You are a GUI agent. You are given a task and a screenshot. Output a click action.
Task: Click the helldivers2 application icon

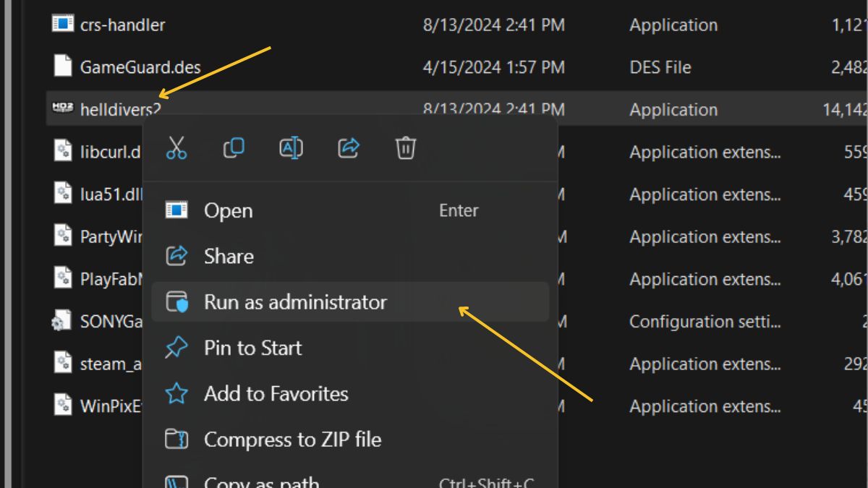point(63,108)
